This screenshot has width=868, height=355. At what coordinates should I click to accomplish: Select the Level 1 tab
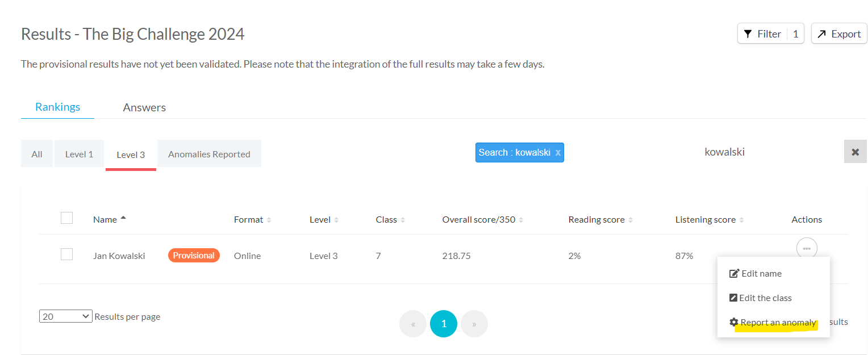[x=79, y=154]
